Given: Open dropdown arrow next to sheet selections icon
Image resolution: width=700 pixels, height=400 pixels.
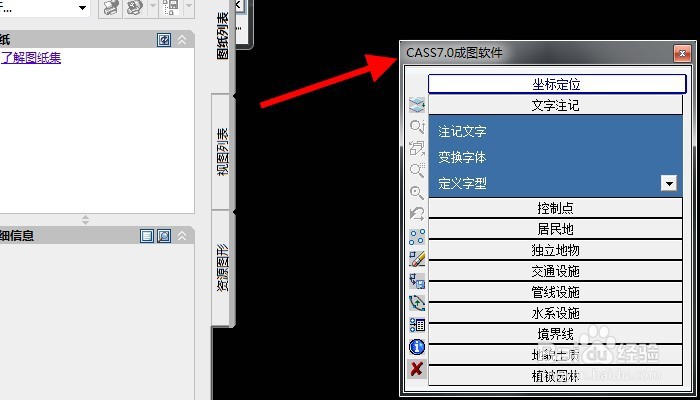Looking at the screenshot, I should point(189,8).
